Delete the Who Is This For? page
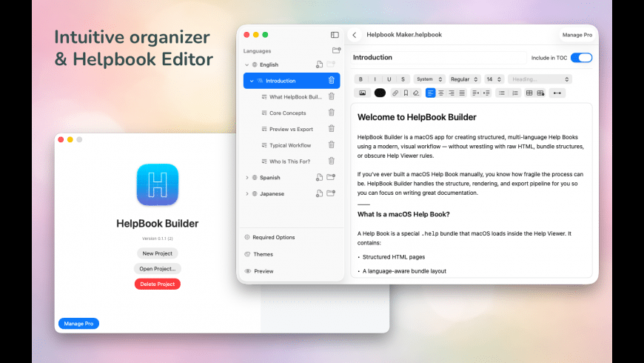This screenshot has height=363, width=644. 332,161
